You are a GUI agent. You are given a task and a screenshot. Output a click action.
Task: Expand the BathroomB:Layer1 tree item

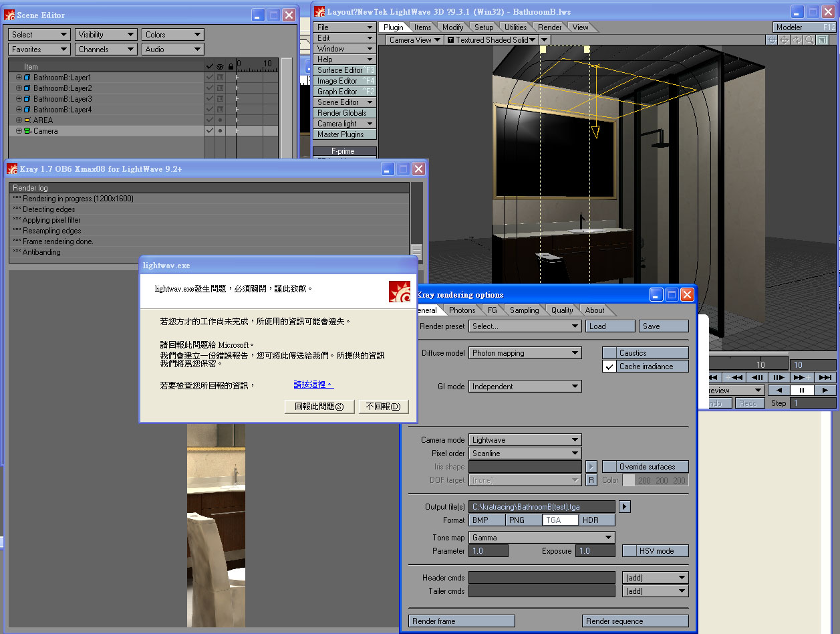pos(19,78)
